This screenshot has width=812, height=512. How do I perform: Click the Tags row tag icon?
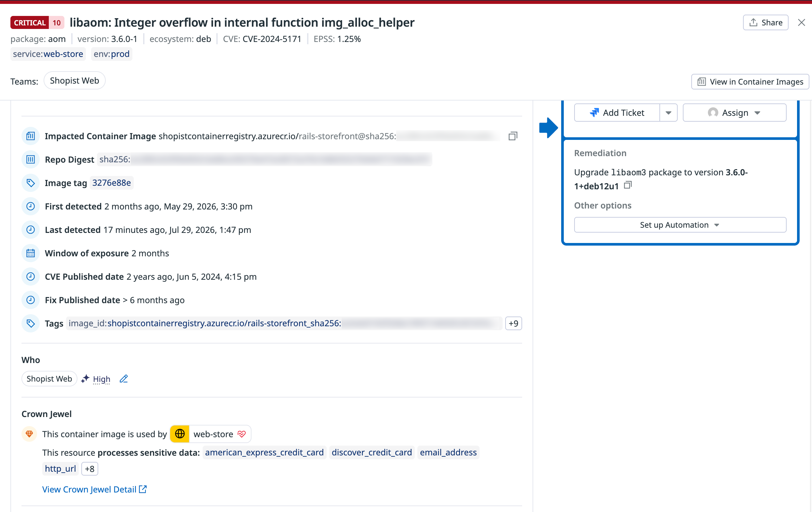(x=31, y=324)
